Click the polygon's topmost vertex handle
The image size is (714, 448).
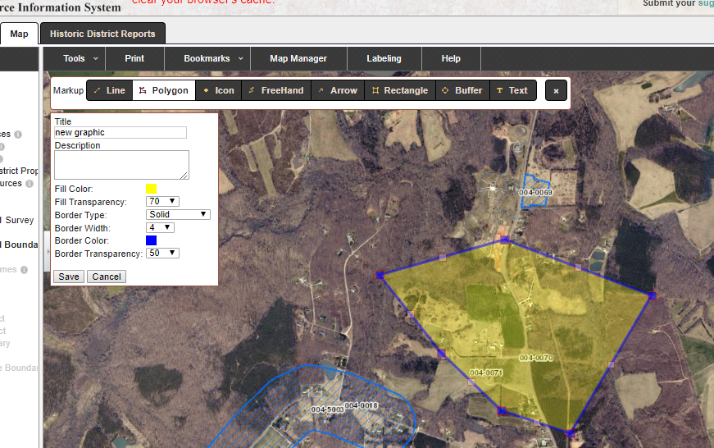[x=505, y=240]
